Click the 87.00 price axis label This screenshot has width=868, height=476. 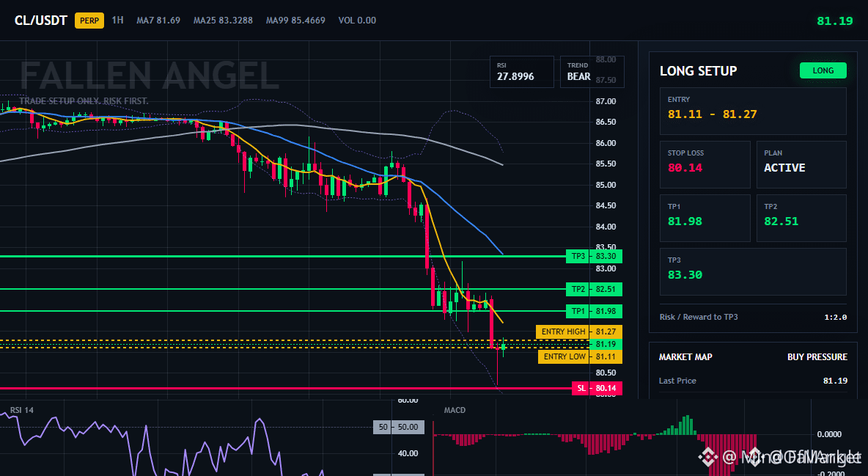pyautogui.click(x=606, y=101)
